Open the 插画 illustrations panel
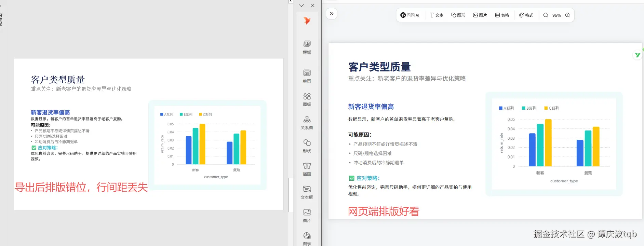Image resolution: width=644 pixels, height=246 pixels. tap(307, 169)
